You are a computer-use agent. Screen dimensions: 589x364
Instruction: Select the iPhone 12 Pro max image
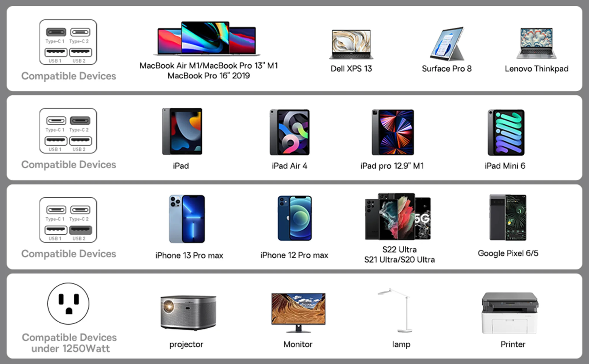[294, 218]
